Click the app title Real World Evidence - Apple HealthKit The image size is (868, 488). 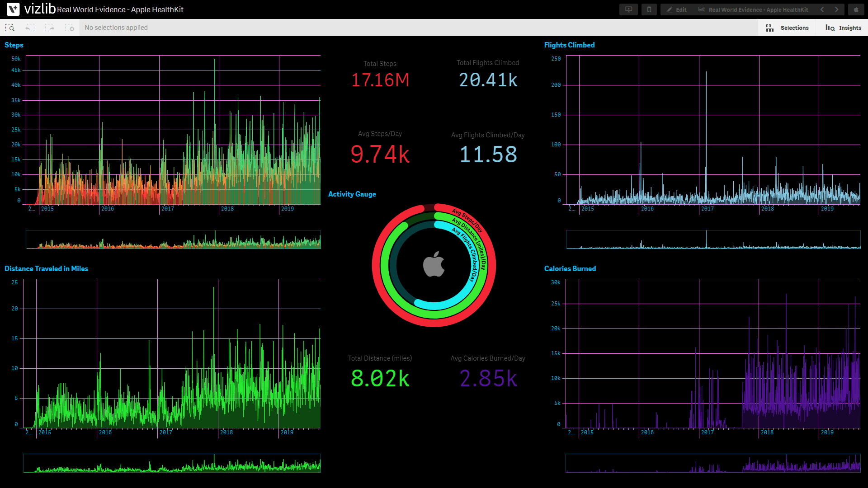click(x=120, y=9)
